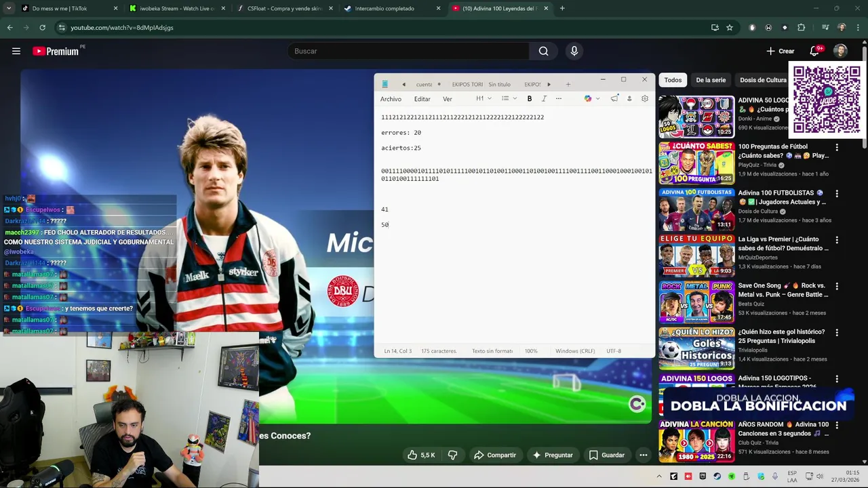Select Todos filter chip
Image resolution: width=868 pixels, height=488 pixels.
[673, 80]
